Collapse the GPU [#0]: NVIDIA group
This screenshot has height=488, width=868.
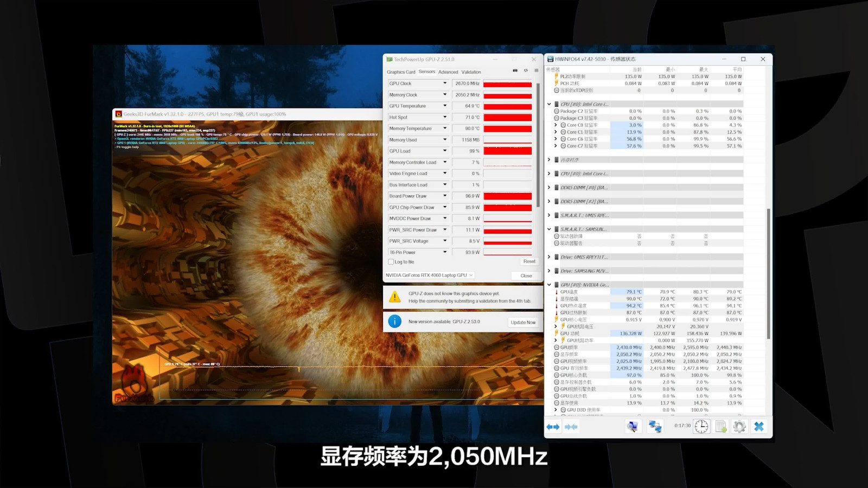click(x=549, y=285)
